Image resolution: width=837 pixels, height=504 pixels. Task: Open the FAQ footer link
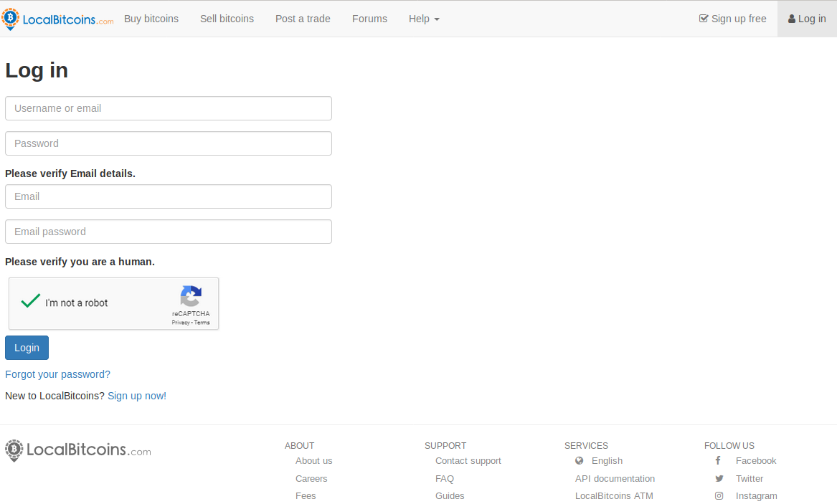coord(445,479)
